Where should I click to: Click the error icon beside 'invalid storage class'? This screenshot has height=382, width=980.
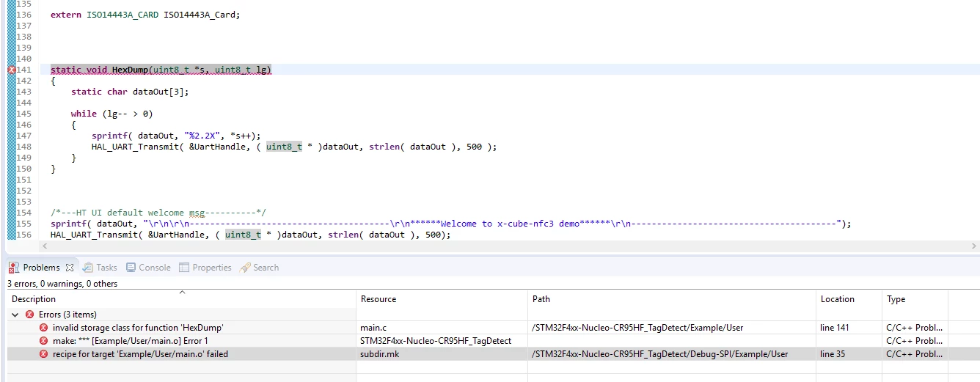43,328
